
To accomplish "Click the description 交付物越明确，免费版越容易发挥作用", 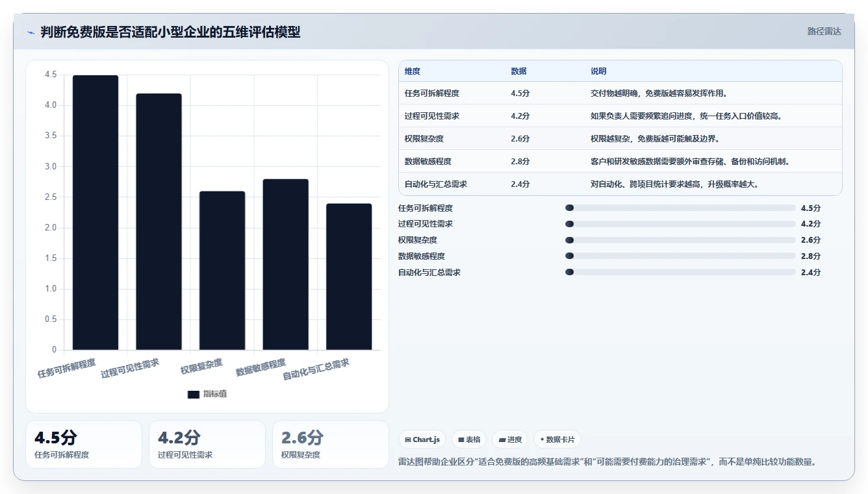I will (659, 93).
